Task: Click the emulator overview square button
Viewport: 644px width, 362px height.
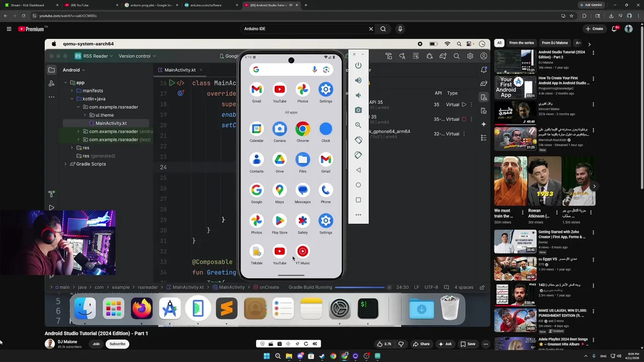Action: coord(358,200)
